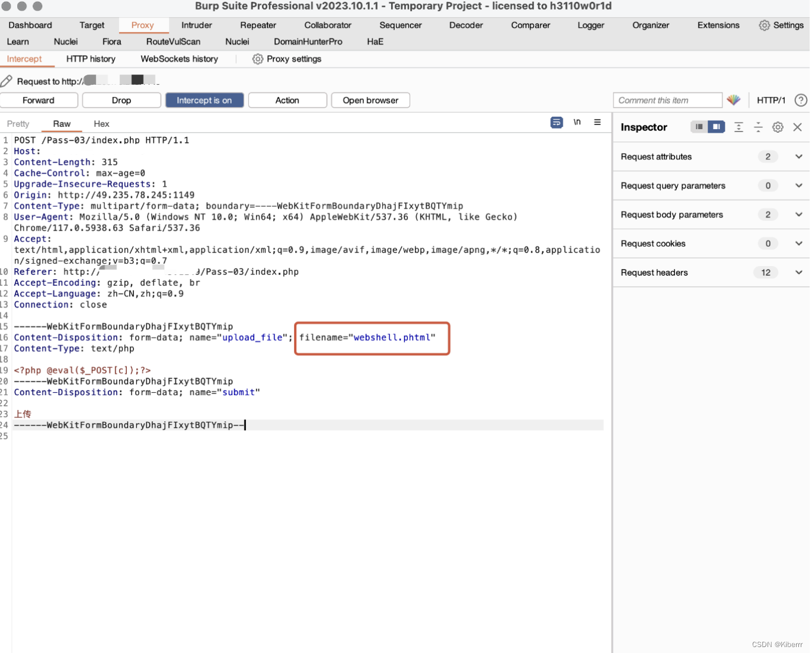The image size is (812, 653).
Task: Drop the intercepted request
Action: click(122, 100)
